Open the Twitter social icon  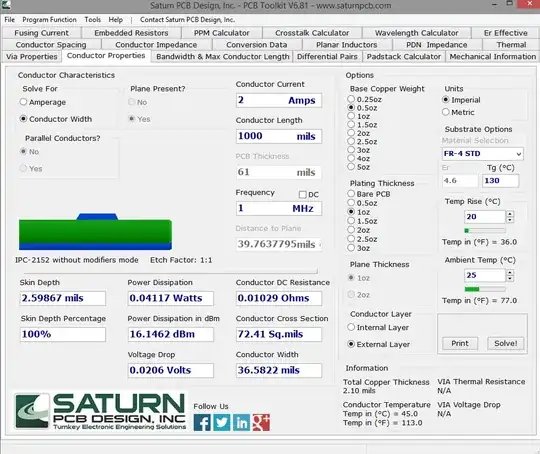coord(222,422)
